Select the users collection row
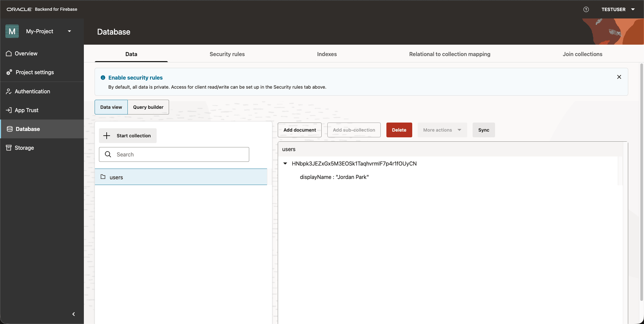The width and height of the screenshot is (644, 324). pyautogui.click(x=181, y=177)
